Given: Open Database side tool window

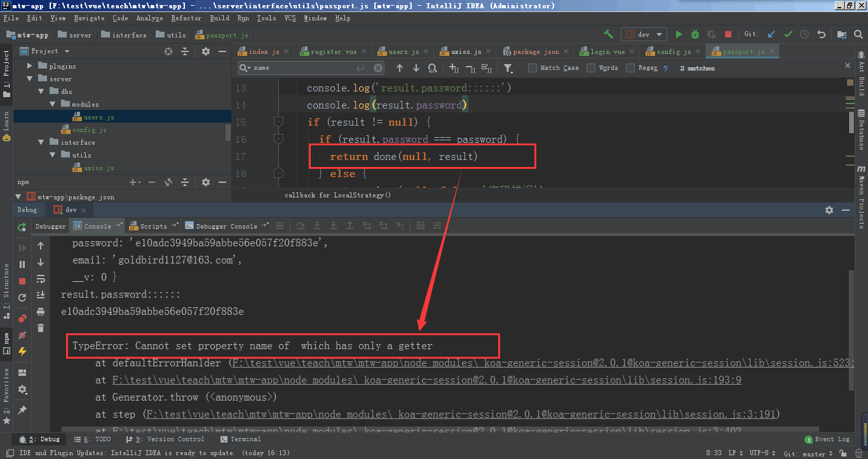Looking at the screenshot, I should tap(862, 130).
